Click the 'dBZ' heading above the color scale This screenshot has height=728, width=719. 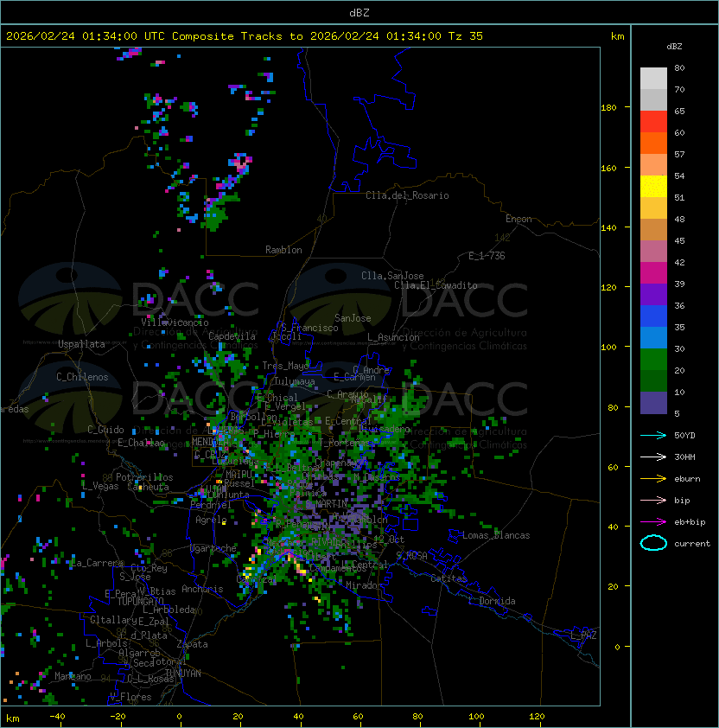pos(674,47)
